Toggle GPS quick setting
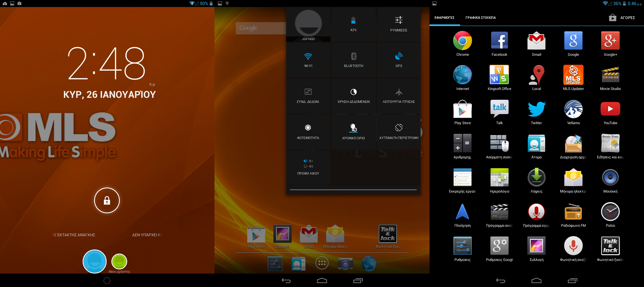The image size is (644, 287). pyautogui.click(x=399, y=60)
